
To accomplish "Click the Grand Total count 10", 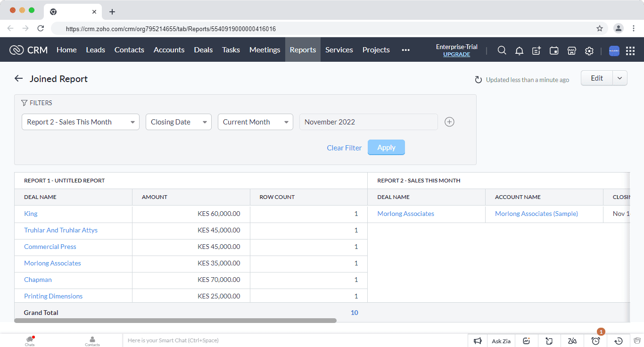I will [355, 313].
